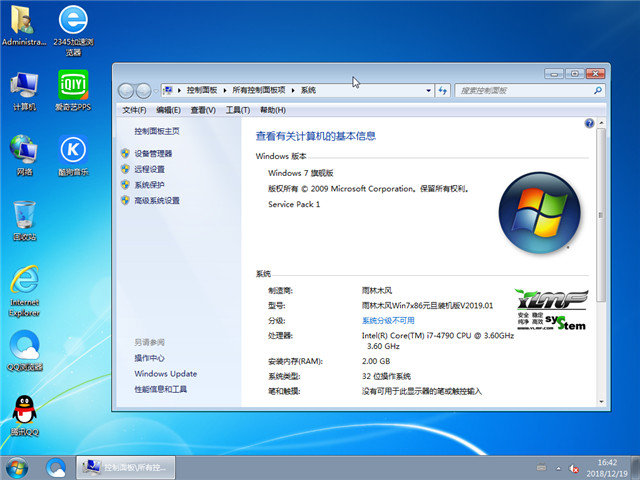Click the shield icon beside 远程设置
Image resolution: width=640 pixels, height=480 pixels.
tap(125, 169)
